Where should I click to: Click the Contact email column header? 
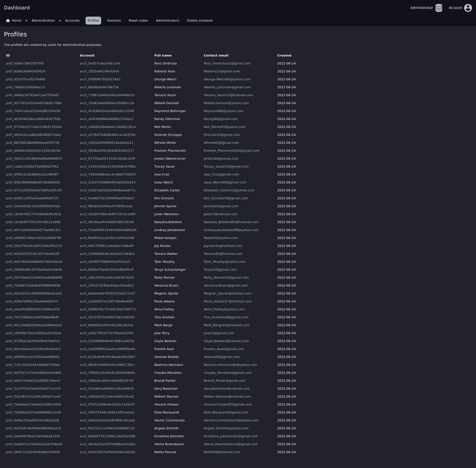point(216,56)
